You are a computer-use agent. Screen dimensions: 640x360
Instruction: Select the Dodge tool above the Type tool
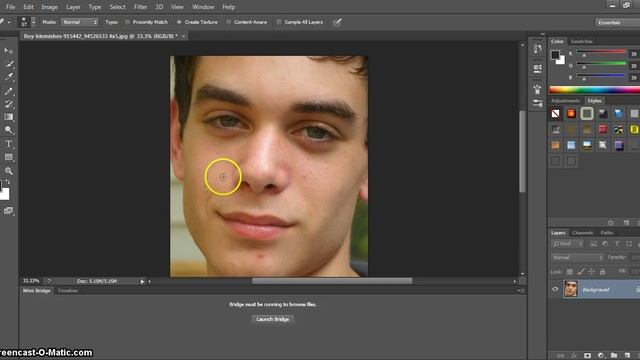pos(8,130)
